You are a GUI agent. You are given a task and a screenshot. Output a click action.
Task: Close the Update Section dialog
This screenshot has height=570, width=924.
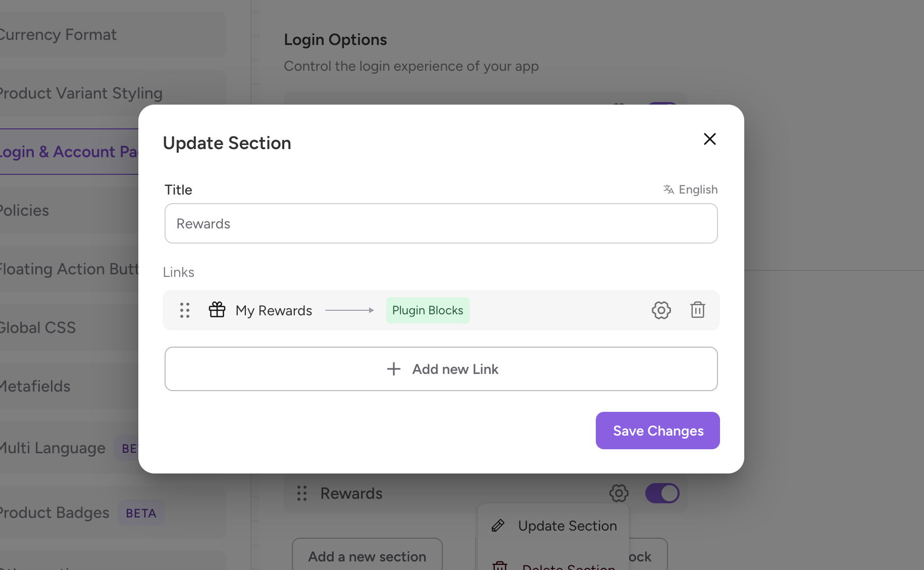(x=709, y=139)
